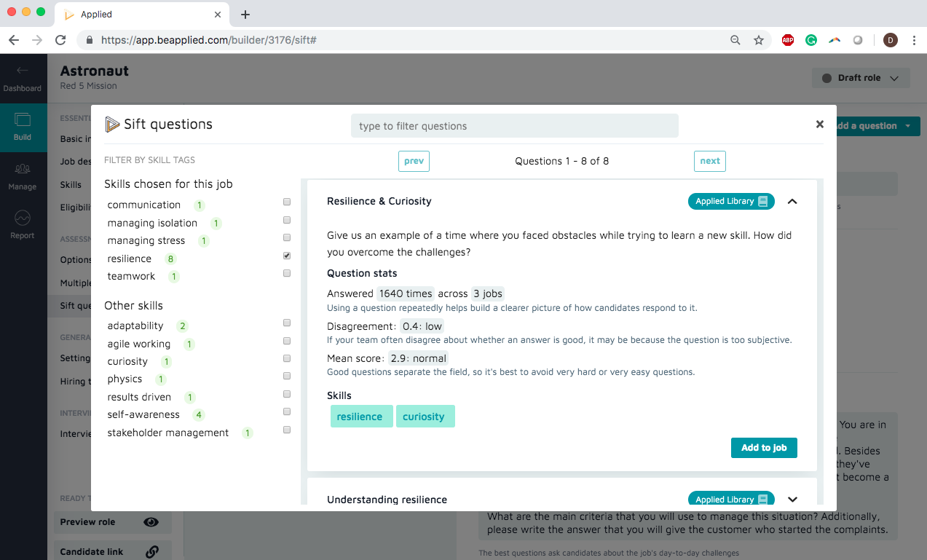Image resolution: width=927 pixels, height=560 pixels.
Task: Uncheck the resilience skill filter
Action: click(x=287, y=256)
